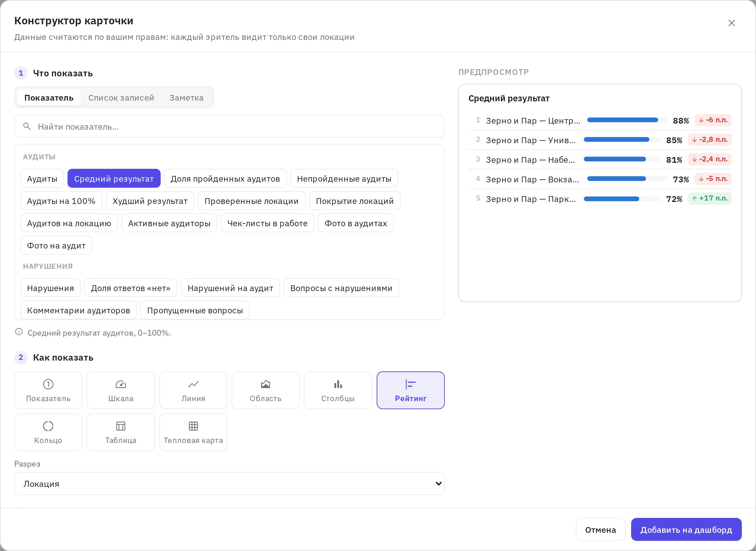
Task: Open the Разрез Локация dropdown
Action: click(230, 483)
